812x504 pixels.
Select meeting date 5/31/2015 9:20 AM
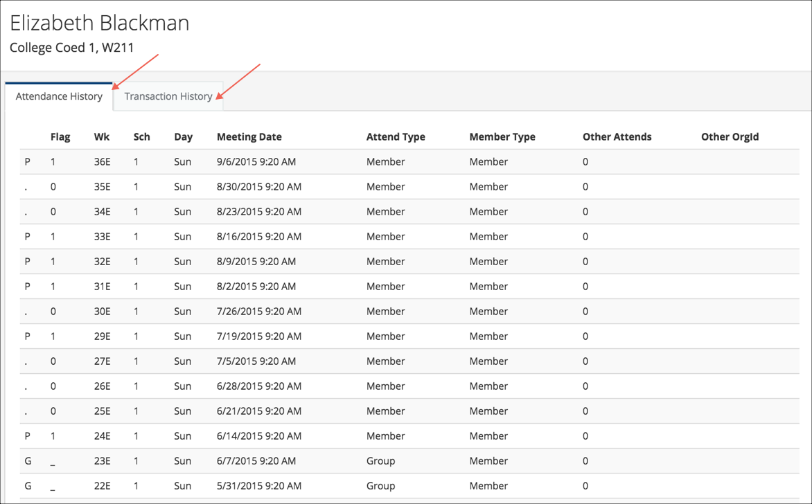point(259,485)
